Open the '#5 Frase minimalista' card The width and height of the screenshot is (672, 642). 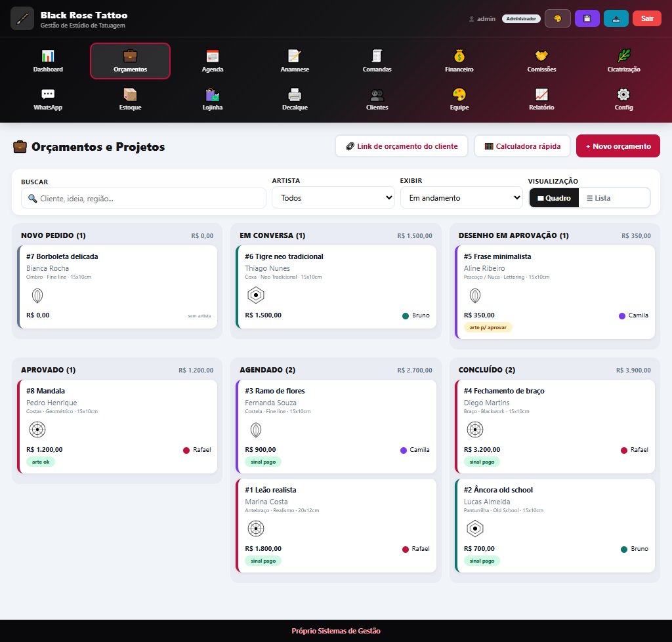pyautogui.click(x=555, y=292)
